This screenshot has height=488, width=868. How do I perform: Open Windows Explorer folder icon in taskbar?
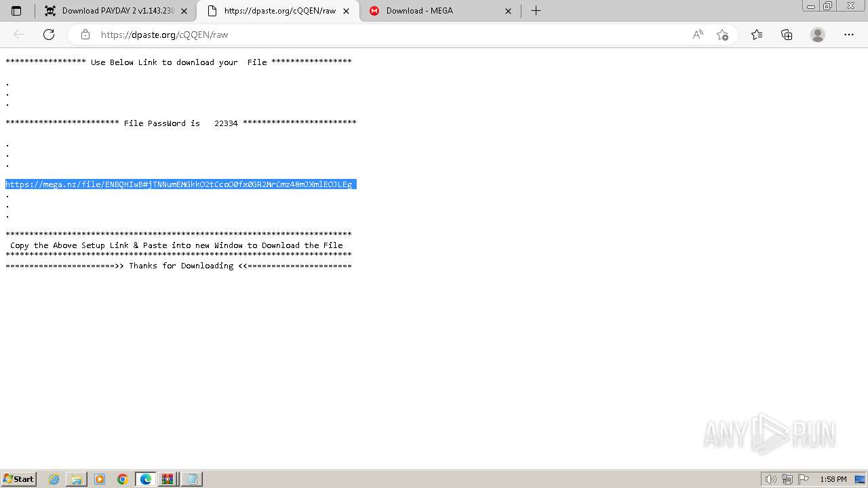click(77, 479)
